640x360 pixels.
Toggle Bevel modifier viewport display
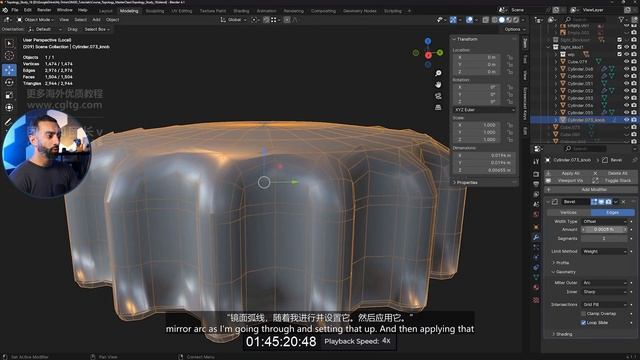(x=601, y=202)
